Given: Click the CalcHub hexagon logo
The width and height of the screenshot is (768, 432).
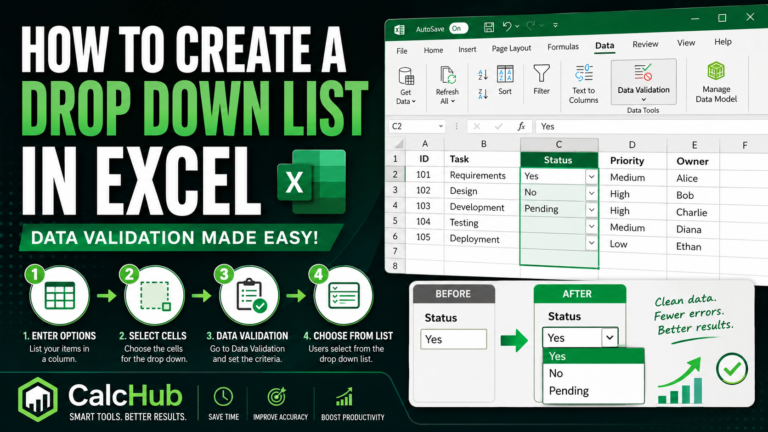Looking at the screenshot, I should (38, 399).
